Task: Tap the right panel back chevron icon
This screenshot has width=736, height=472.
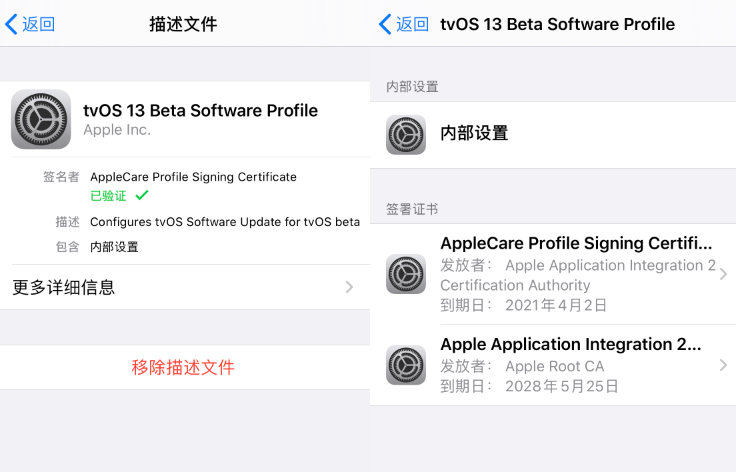Action: (x=385, y=24)
